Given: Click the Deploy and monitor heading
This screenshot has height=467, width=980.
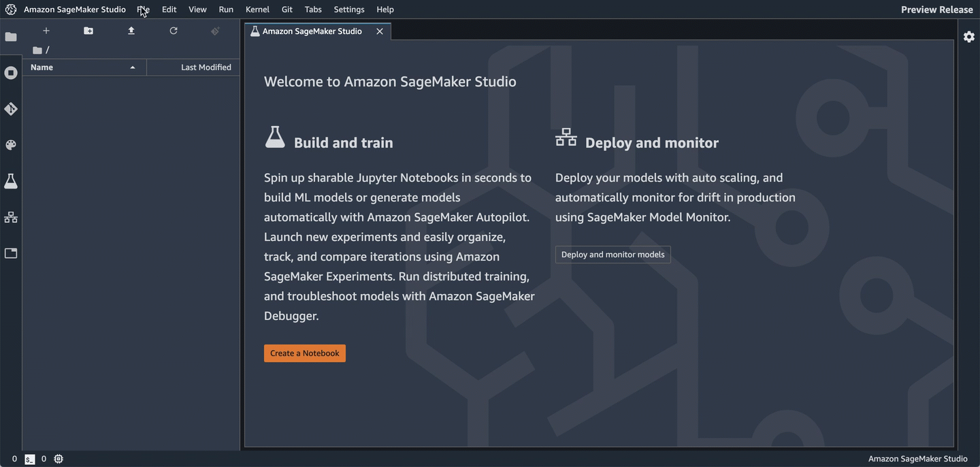Looking at the screenshot, I should point(652,143).
